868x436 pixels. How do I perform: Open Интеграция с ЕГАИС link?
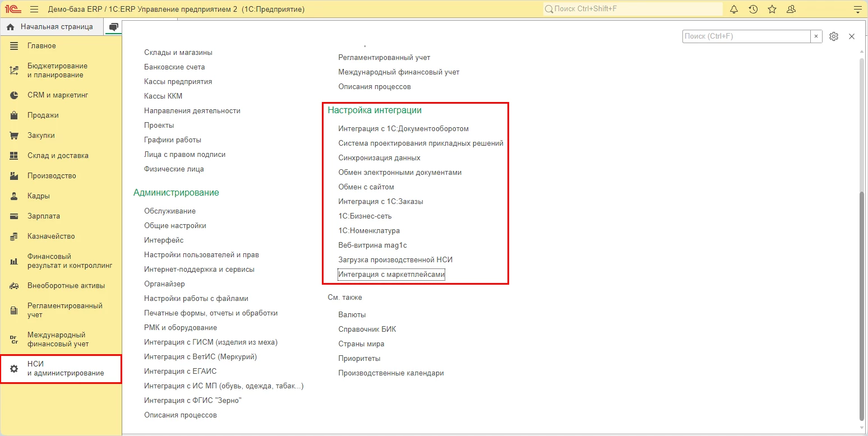(180, 372)
